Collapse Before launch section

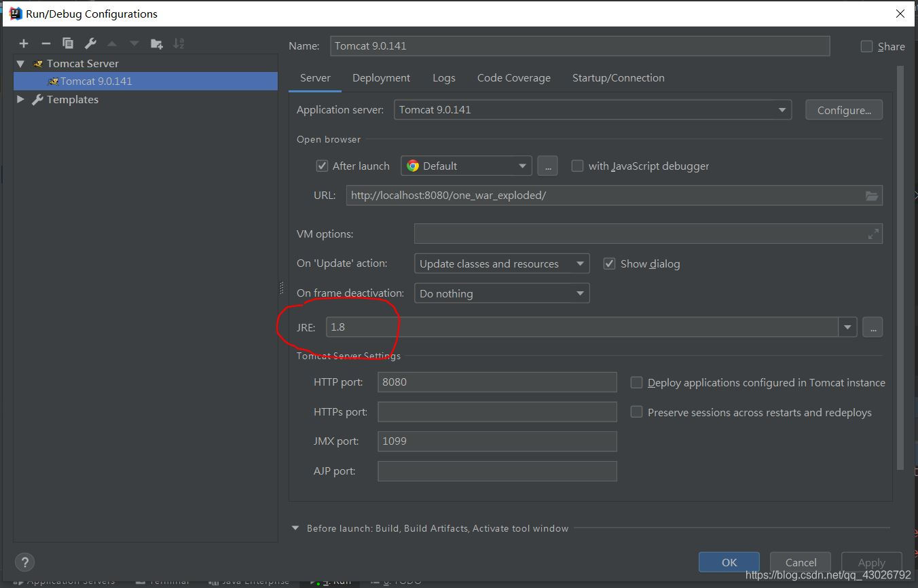point(295,528)
